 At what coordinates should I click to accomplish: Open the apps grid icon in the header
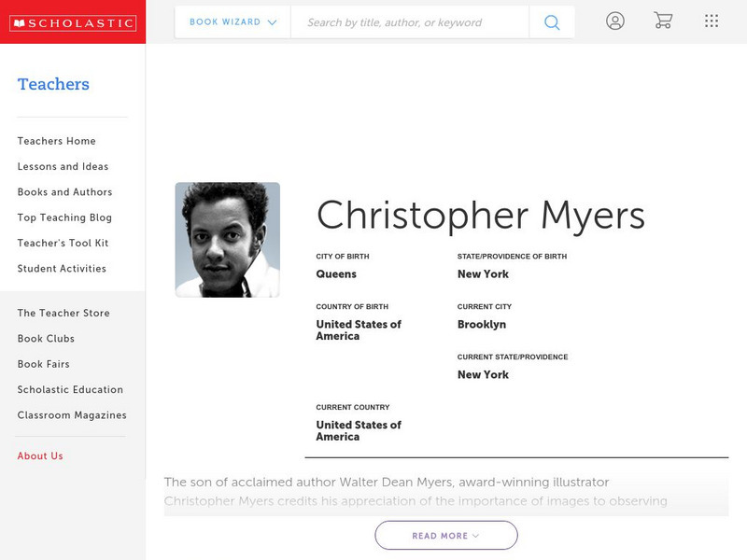point(711,21)
